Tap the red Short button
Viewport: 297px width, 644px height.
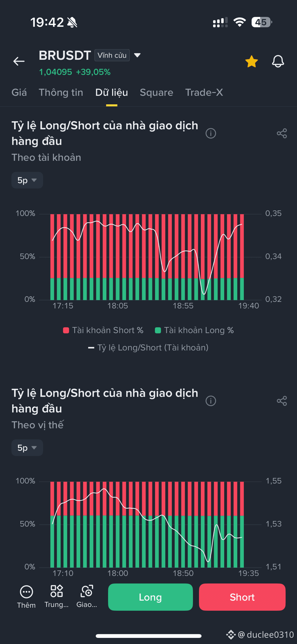[x=242, y=597]
